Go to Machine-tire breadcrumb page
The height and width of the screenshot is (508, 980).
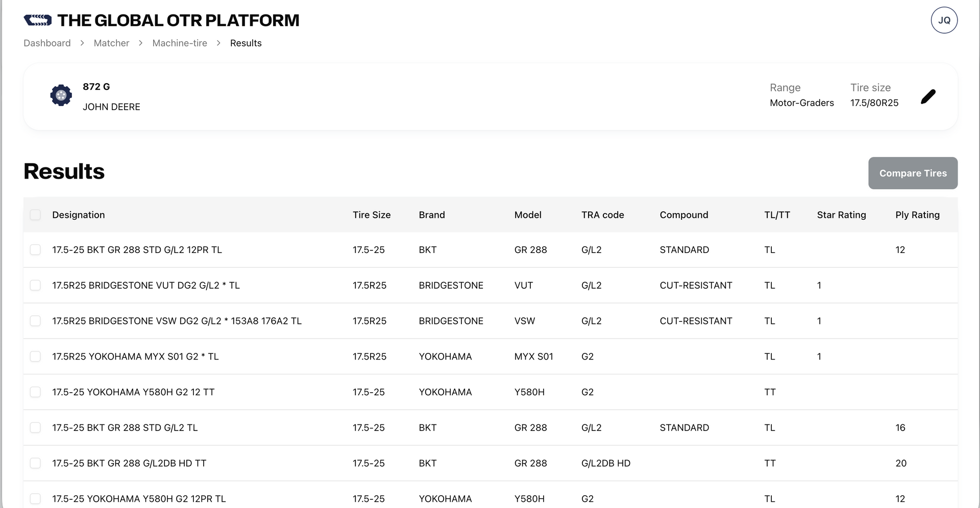(x=179, y=43)
